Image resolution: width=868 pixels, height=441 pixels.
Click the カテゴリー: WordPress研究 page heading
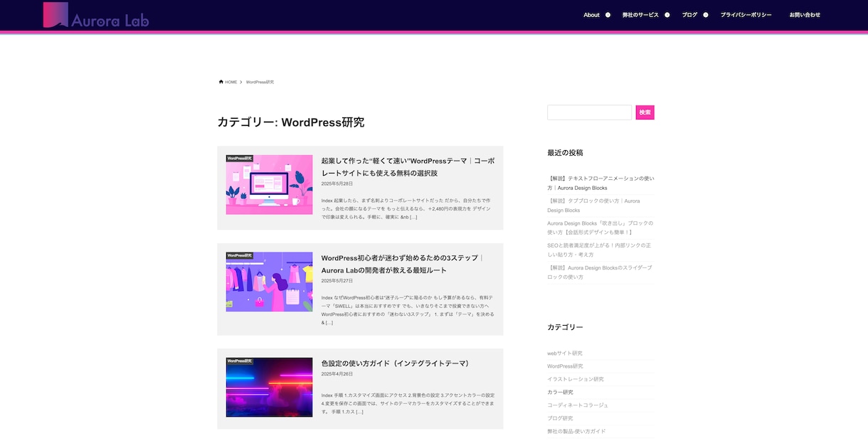291,122
